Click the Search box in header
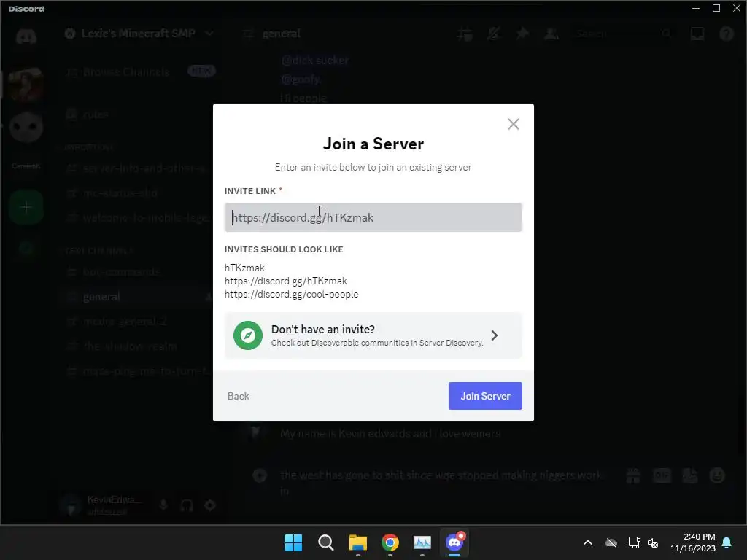 click(624, 34)
